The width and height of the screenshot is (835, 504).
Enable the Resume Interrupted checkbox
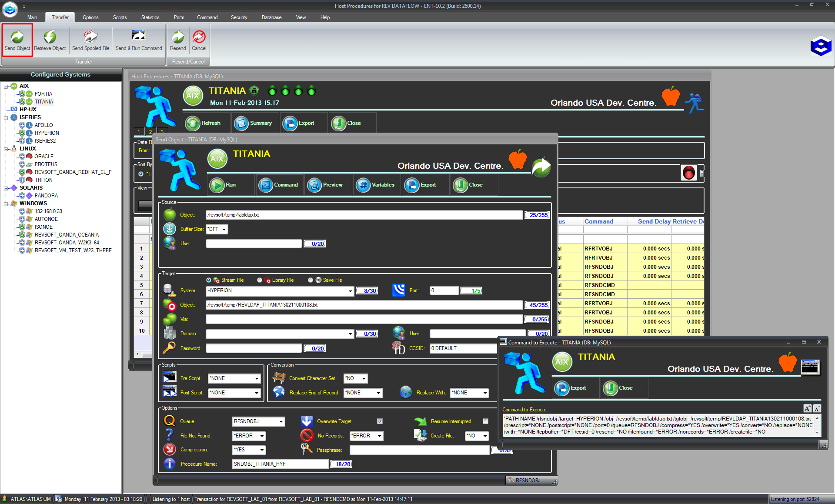(485, 421)
